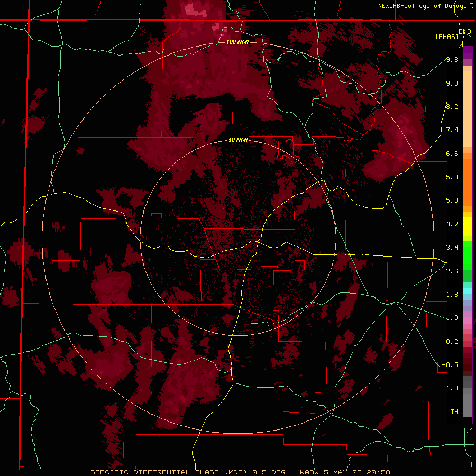Click the -1.3 value on the color scale

click(x=450, y=388)
